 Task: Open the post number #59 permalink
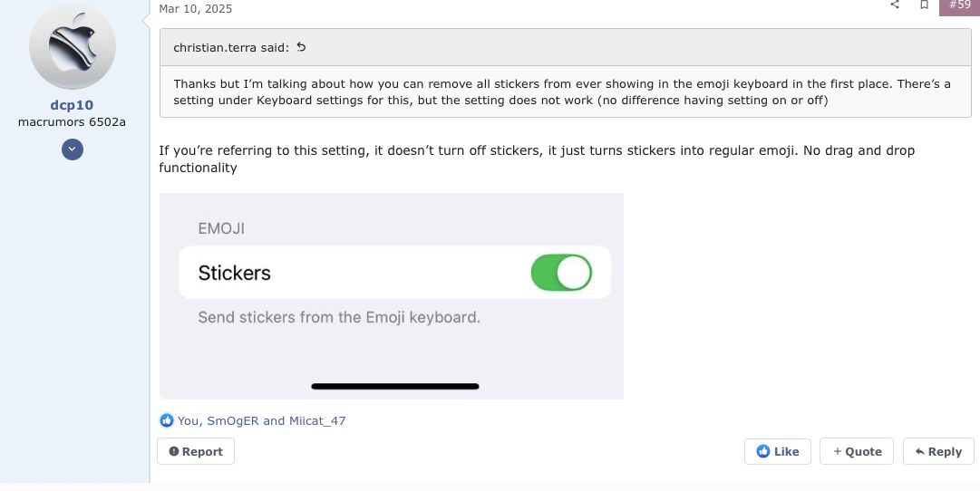click(959, 5)
